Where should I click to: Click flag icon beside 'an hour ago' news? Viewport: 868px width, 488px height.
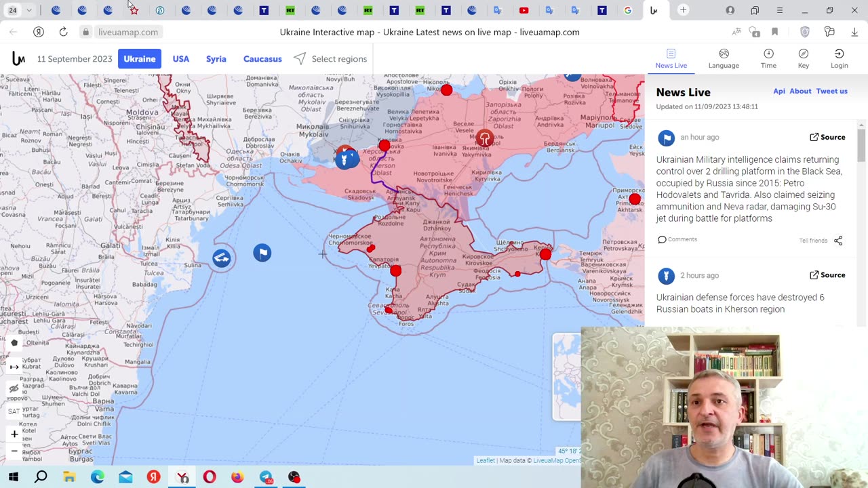coord(666,138)
